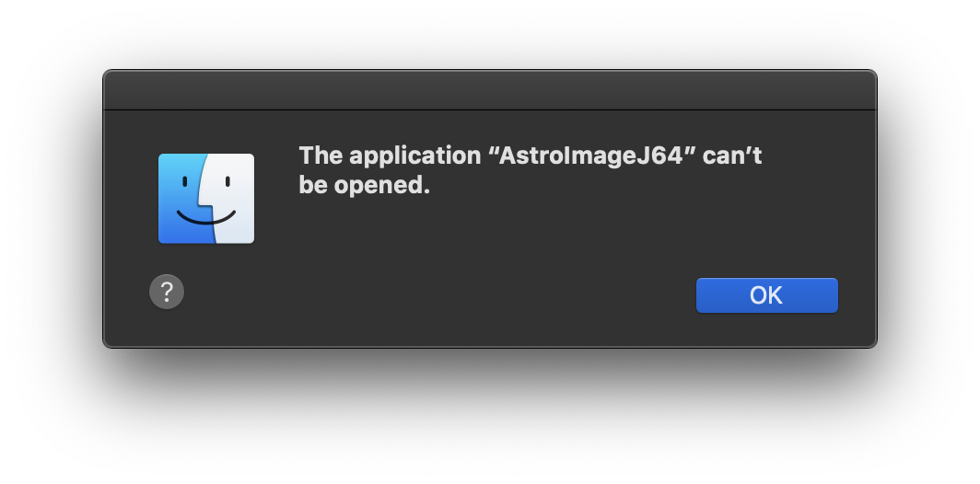980x484 pixels.
Task: Click the dialog's title bar
Action: tap(489, 90)
